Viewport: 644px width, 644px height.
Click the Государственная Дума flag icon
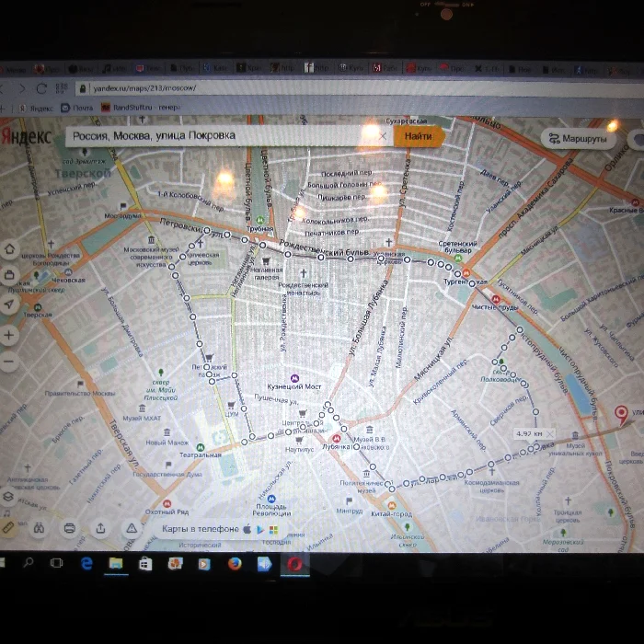click(x=168, y=465)
